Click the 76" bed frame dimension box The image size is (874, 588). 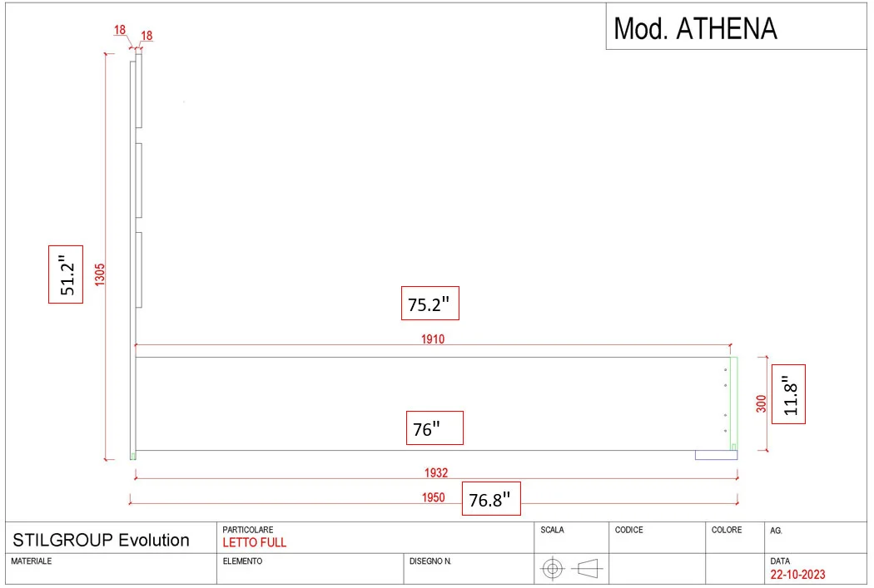tap(434, 428)
